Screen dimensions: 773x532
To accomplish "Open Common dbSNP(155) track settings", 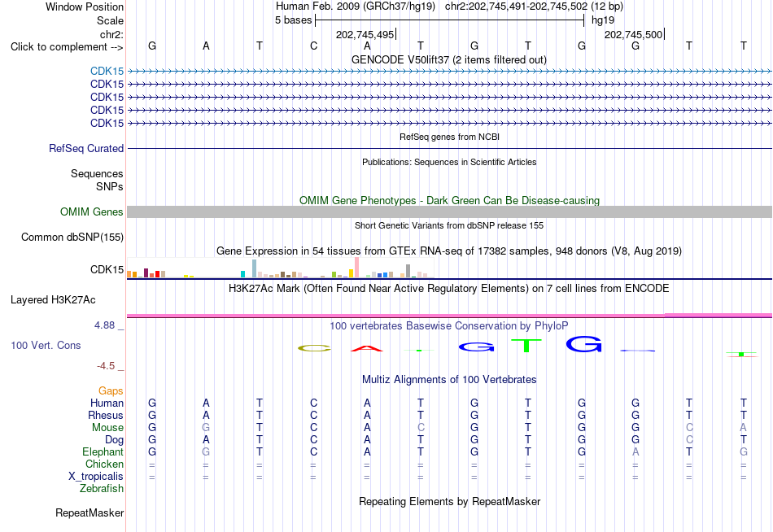I will pos(72,238).
